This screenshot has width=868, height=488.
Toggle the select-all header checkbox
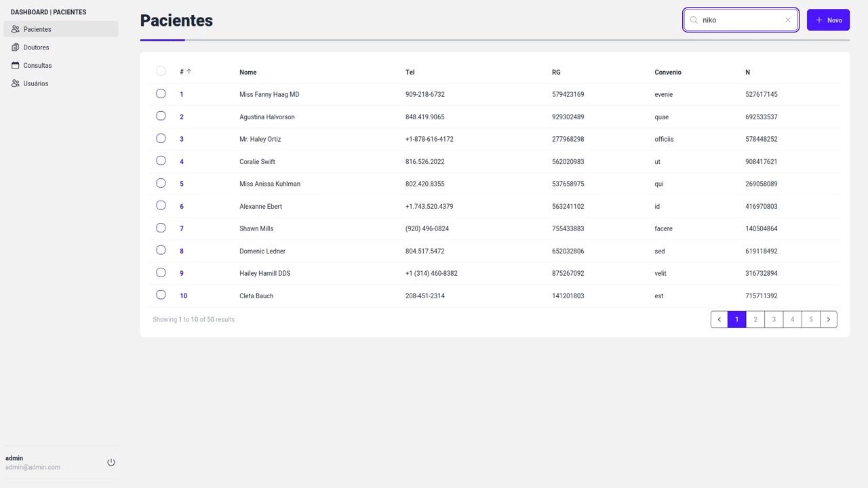pos(161,71)
